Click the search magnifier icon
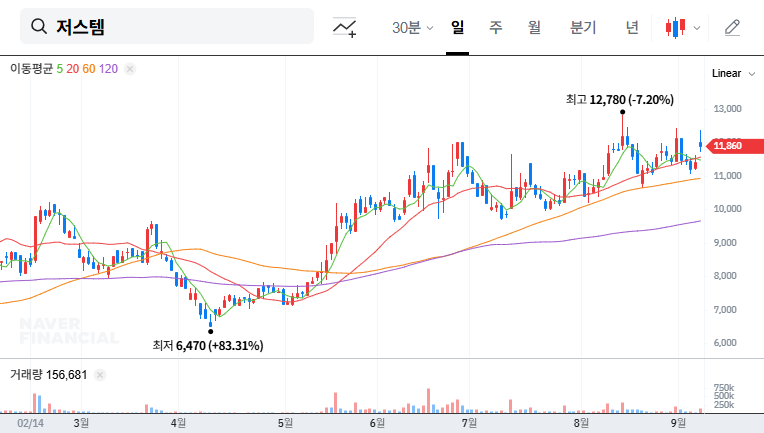The image size is (764, 433). [39, 27]
